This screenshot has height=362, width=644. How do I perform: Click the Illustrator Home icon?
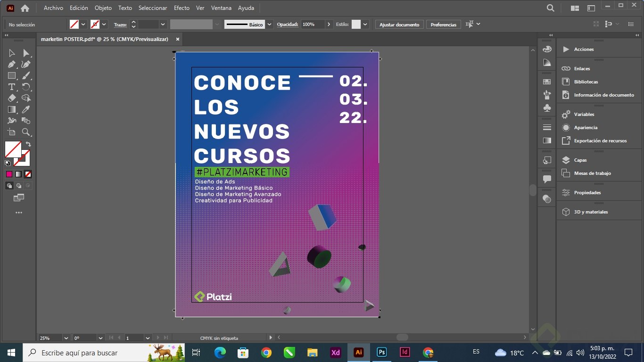coord(25,8)
